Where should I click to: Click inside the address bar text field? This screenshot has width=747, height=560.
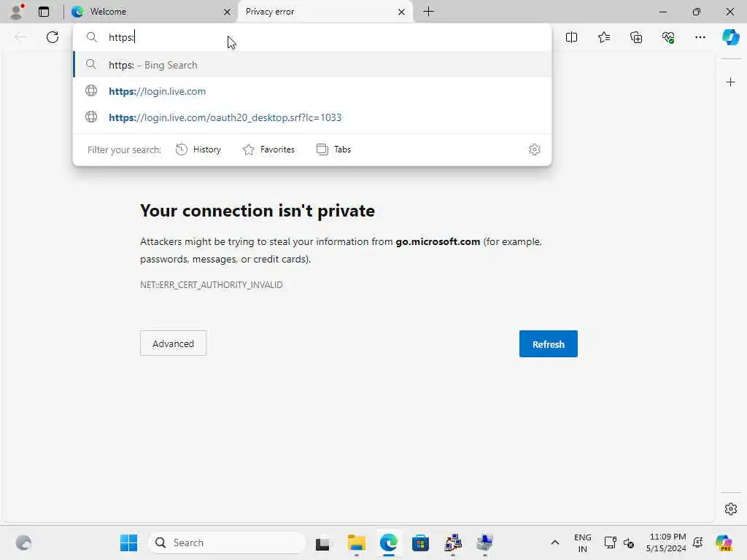[x=312, y=37]
